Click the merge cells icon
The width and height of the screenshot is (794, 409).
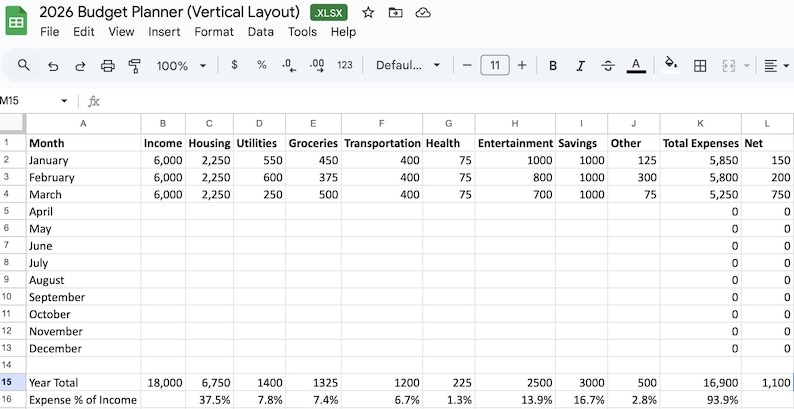tap(728, 66)
